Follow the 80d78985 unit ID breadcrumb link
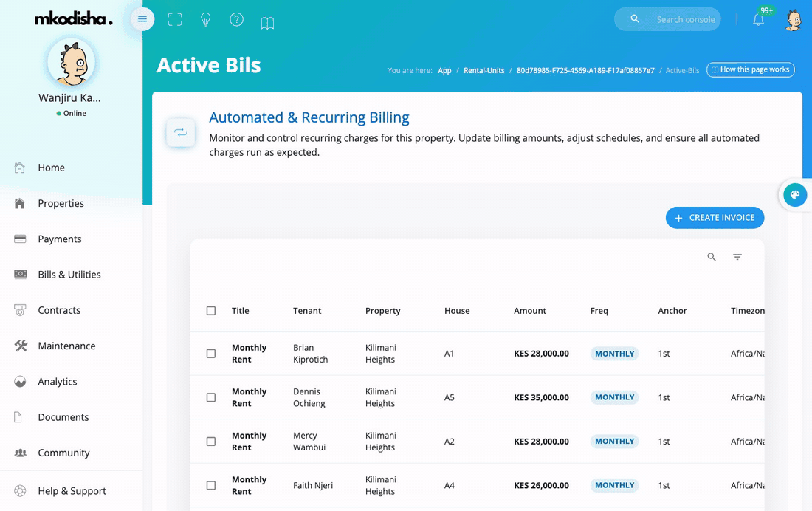 coord(585,70)
